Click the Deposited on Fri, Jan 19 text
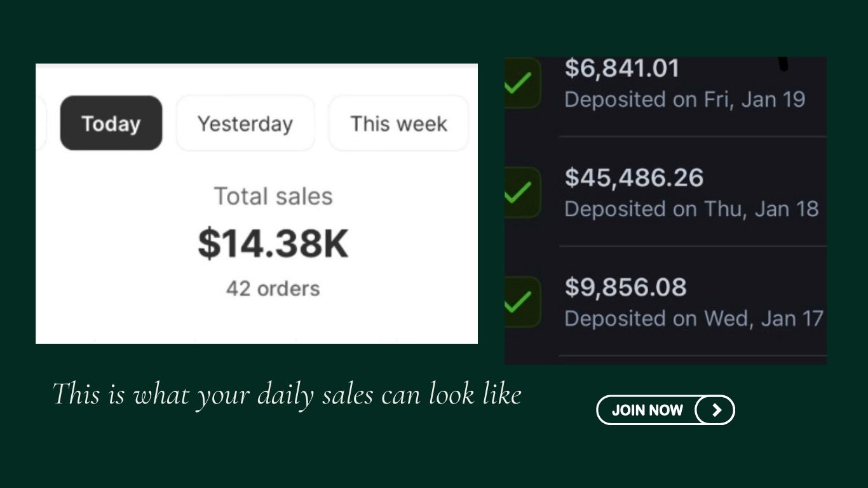The image size is (868, 488). pos(684,100)
